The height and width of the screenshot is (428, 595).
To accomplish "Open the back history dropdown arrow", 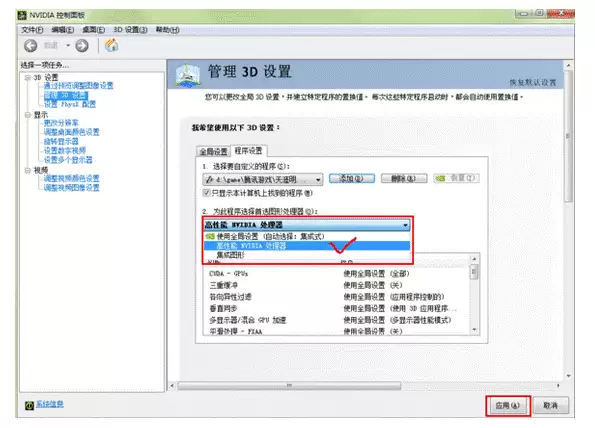I will point(68,46).
